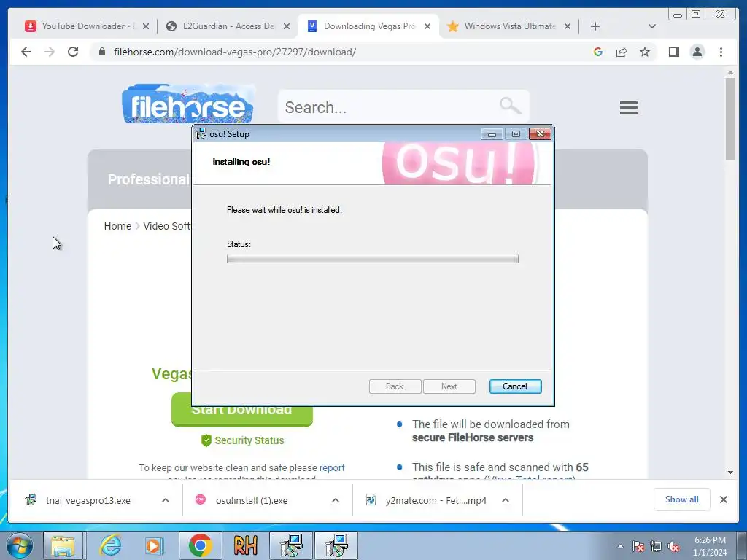Show hidden system tray icons

(x=620, y=546)
